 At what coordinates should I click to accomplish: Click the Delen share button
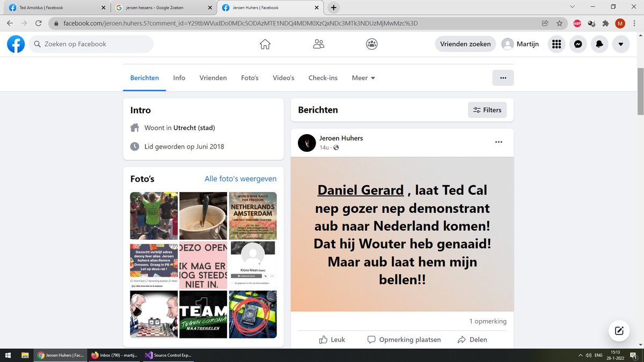[x=472, y=339]
